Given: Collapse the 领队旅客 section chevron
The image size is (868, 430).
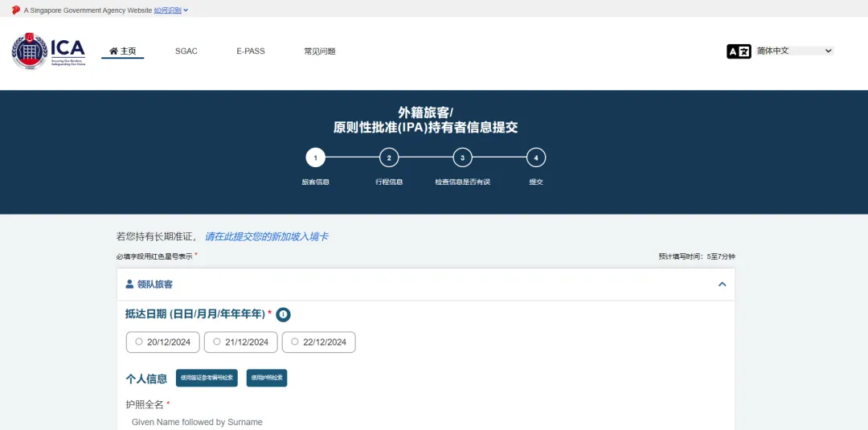Looking at the screenshot, I should pyautogui.click(x=722, y=284).
